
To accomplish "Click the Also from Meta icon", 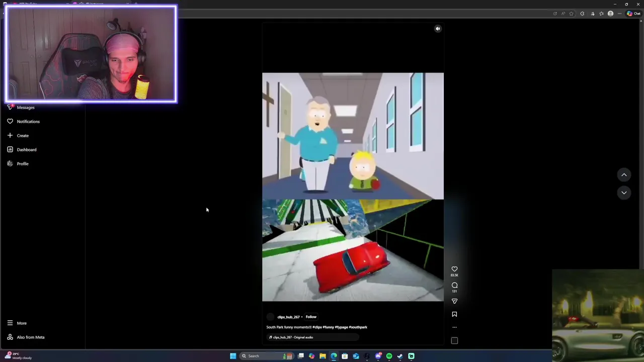I will pyautogui.click(x=10, y=337).
